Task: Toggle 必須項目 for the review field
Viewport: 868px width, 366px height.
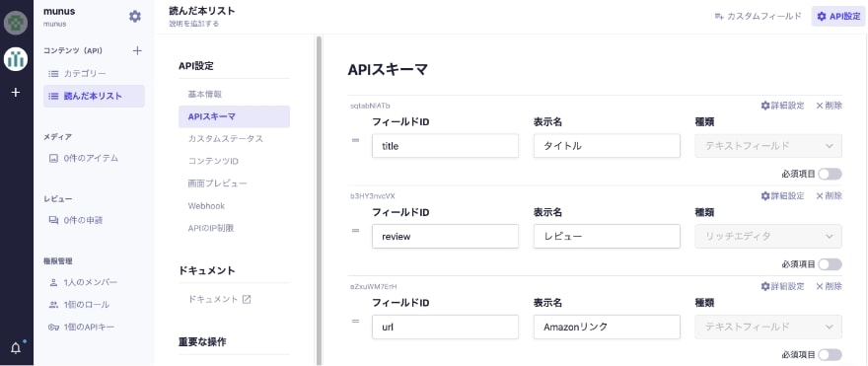Action: click(830, 264)
